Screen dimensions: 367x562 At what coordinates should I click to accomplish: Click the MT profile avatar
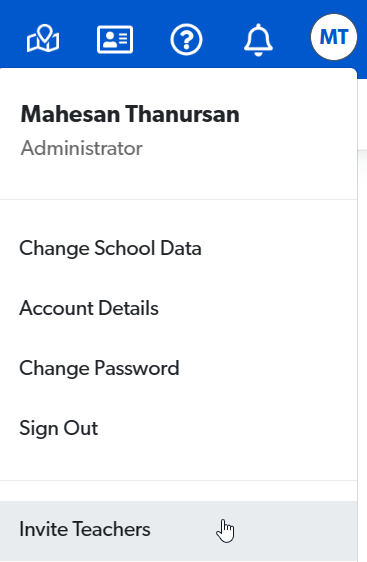(x=334, y=37)
